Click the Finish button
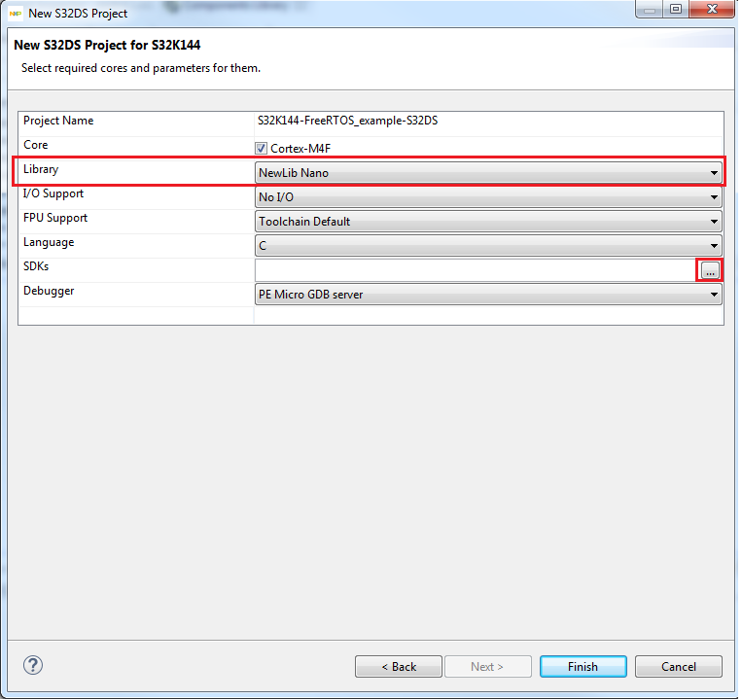The image size is (742, 700). [x=583, y=666]
